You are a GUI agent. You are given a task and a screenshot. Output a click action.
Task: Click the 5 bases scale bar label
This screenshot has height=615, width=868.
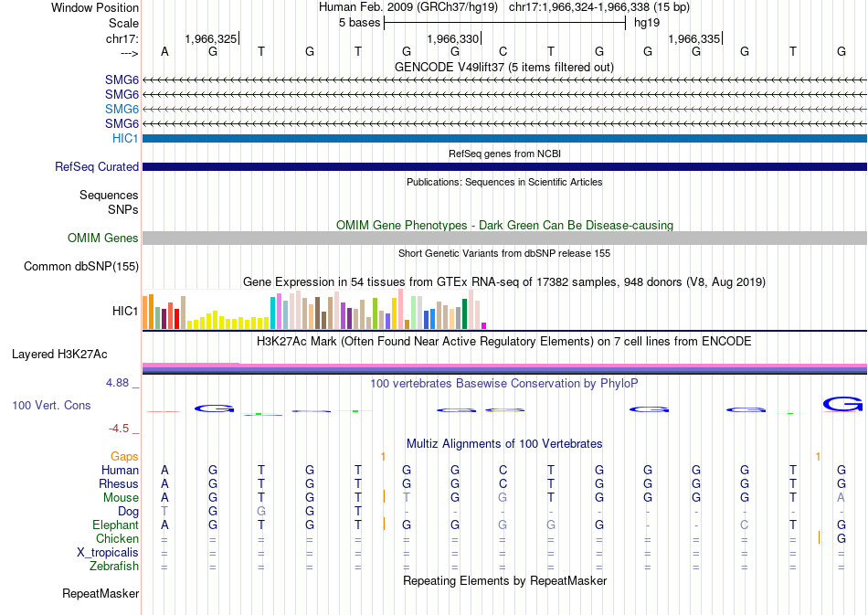point(359,23)
